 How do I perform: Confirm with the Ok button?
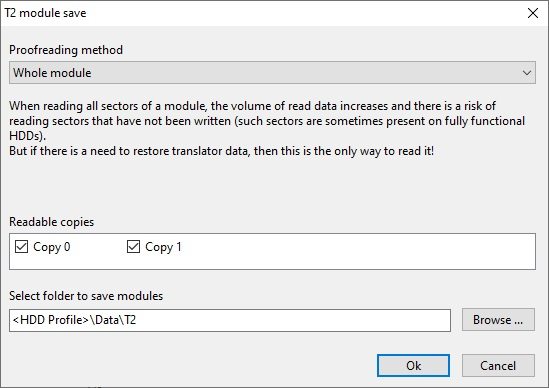[x=414, y=366]
